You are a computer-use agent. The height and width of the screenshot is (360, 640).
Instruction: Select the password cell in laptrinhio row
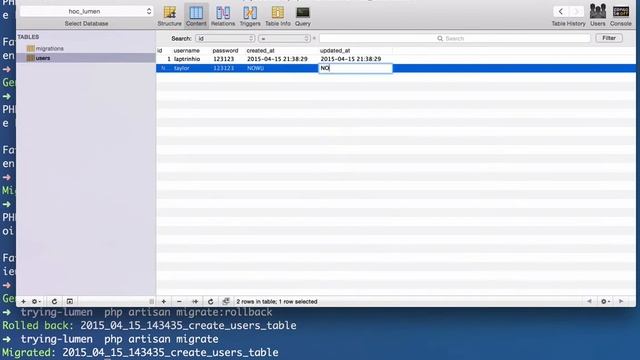(x=224, y=59)
